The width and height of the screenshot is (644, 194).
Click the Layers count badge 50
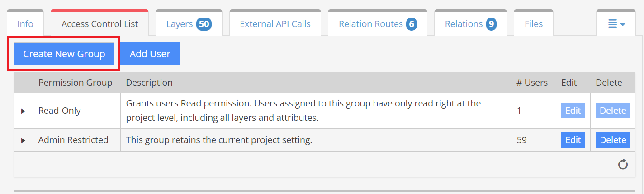point(204,24)
